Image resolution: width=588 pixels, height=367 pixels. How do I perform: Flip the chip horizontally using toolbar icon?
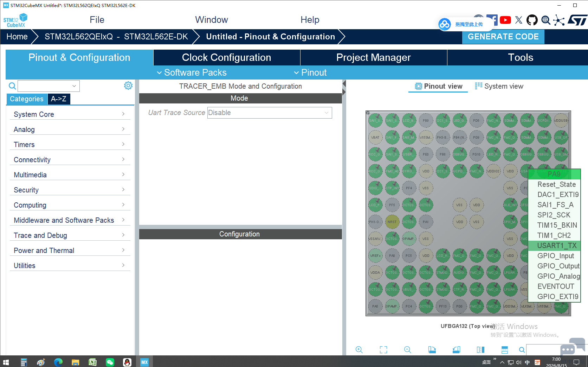(480, 349)
